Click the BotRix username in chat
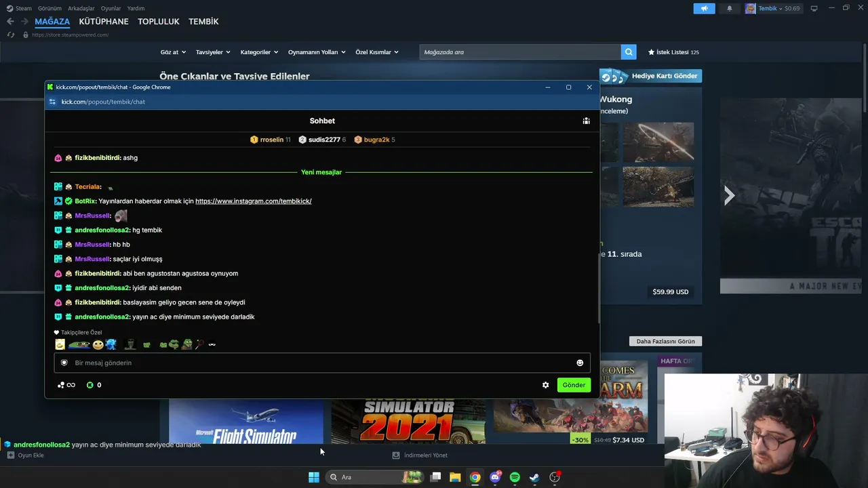 click(x=85, y=201)
